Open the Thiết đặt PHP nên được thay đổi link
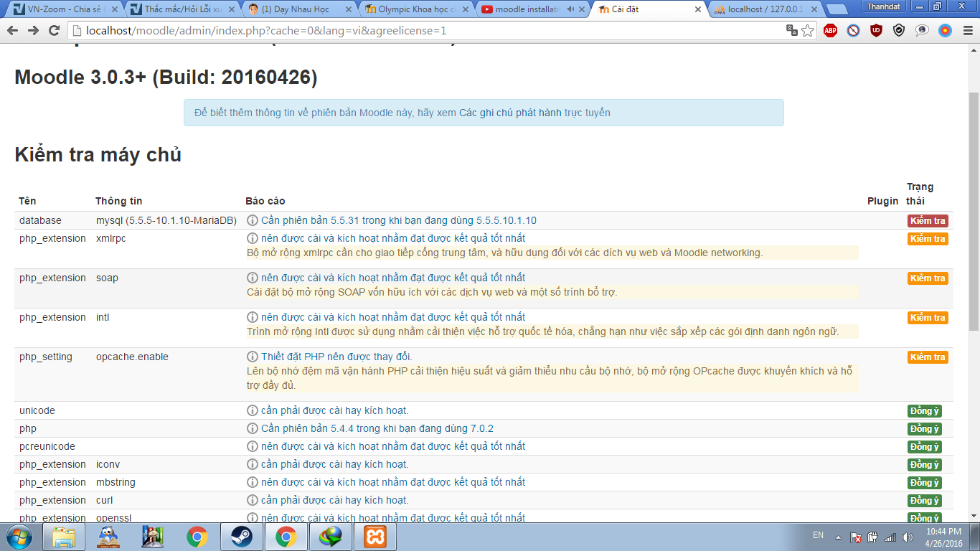This screenshot has height=551, width=980. [336, 357]
